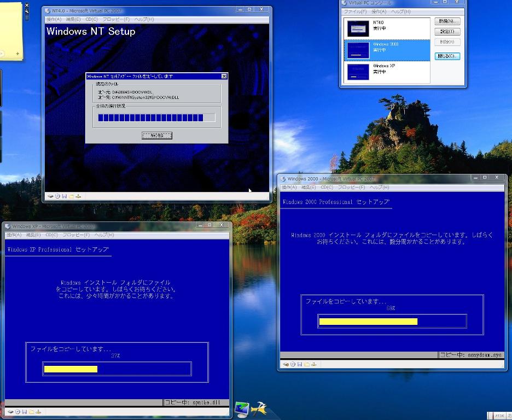
Task: Click the NT4.0 window title bar icon
Action: pyautogui.click(x=48, y=11)
